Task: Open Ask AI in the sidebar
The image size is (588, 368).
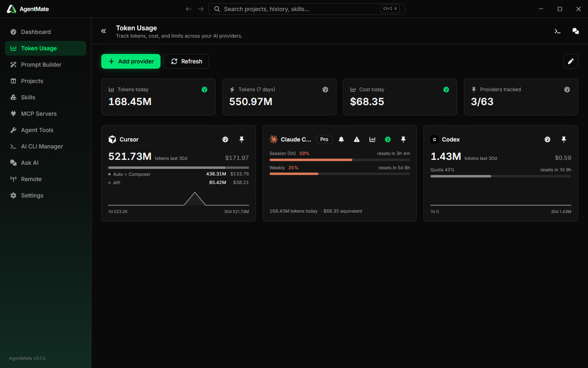Action: [45, 163]
